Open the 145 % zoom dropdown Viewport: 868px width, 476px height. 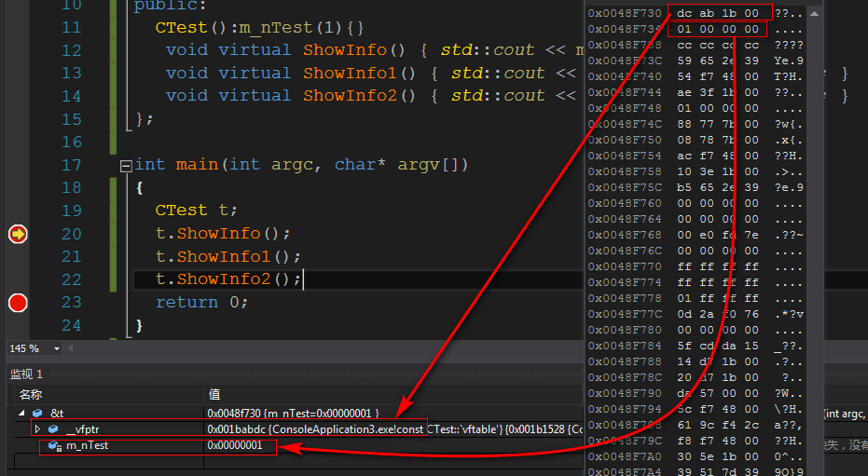point(57,348)
